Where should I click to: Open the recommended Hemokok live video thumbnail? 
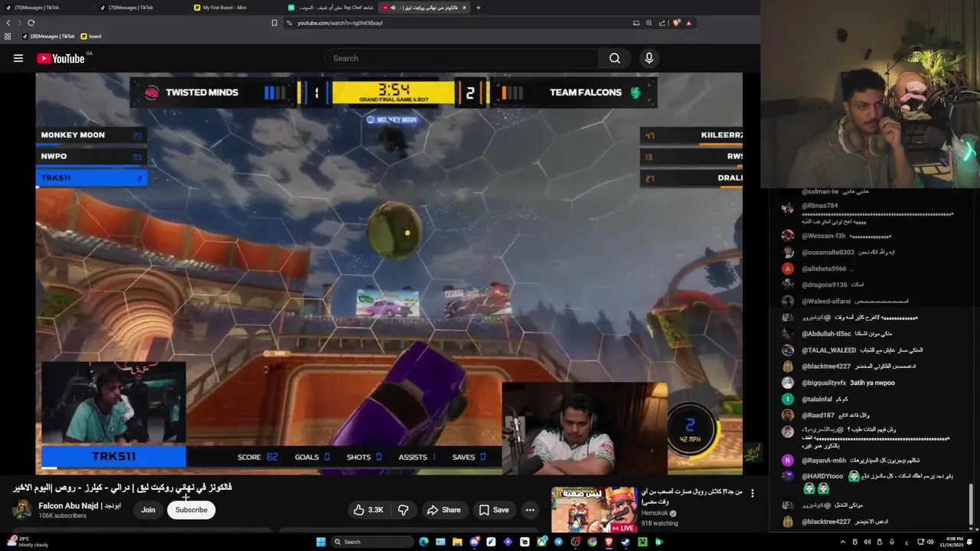coord(593,509)
